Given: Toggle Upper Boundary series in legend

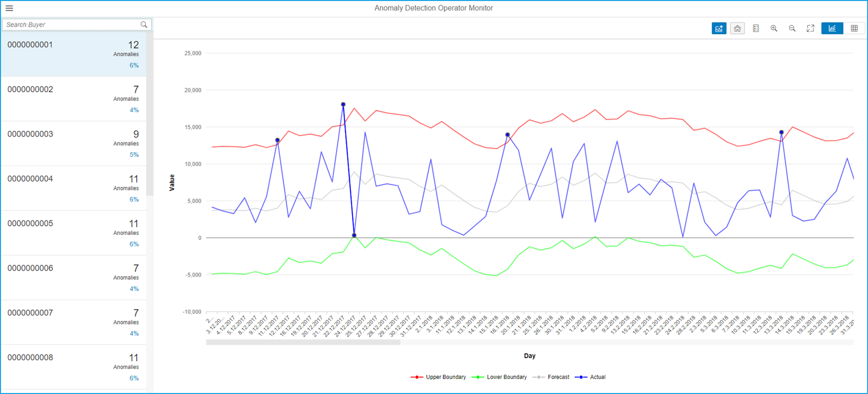Looking at the screenshot, I should [439, 377].
